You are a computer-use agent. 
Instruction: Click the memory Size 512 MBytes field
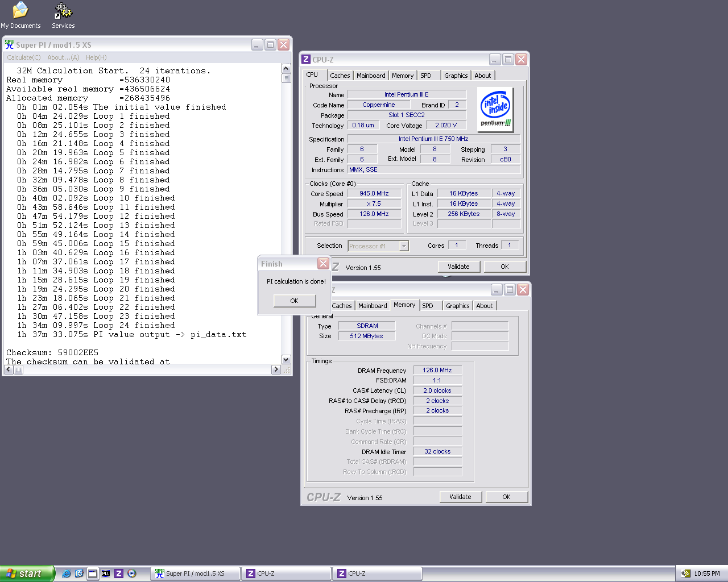coord(366,336)
